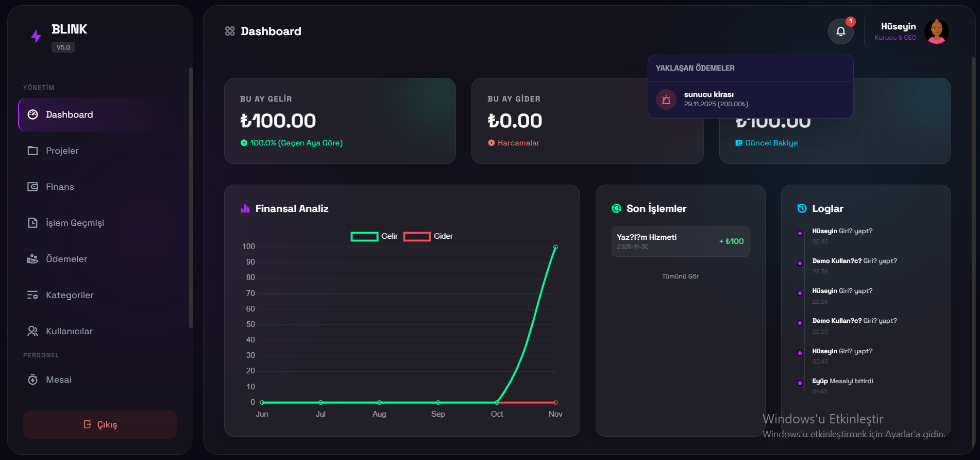Click the BLINK lightning bolt logo
The width and height of the screenshot is (980, 460).
pyautogui.click(x=35, y=35)
